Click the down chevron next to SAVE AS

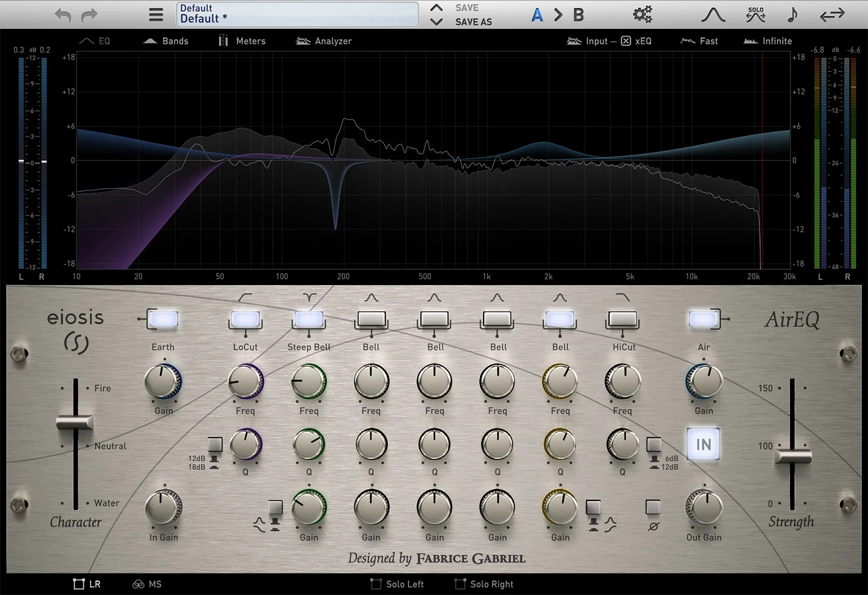point(436,22)
